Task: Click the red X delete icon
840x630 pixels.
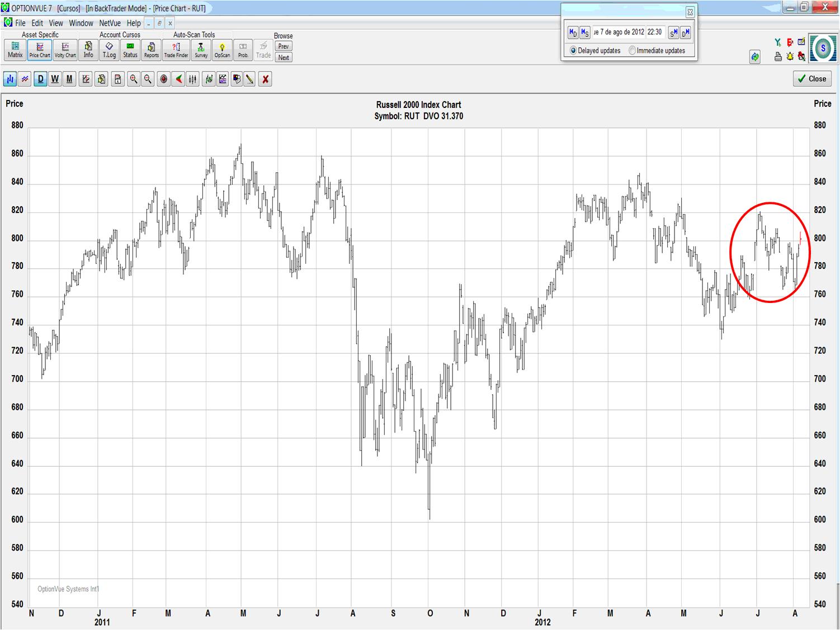Action: [266, 79]
